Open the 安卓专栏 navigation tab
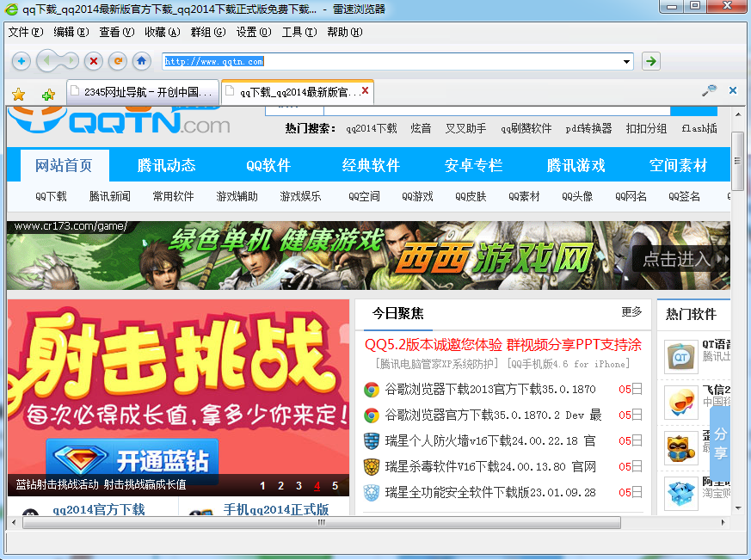Screen dimensions: 751x560 474,165
